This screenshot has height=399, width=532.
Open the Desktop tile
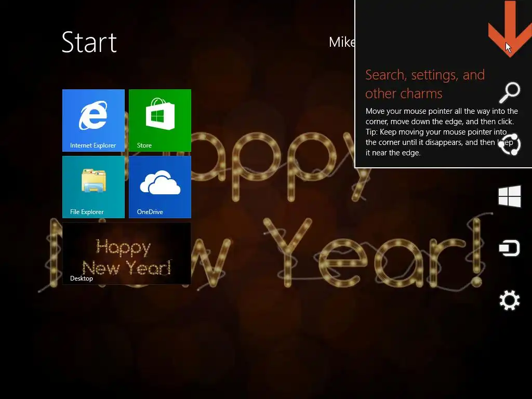(127, 254)
